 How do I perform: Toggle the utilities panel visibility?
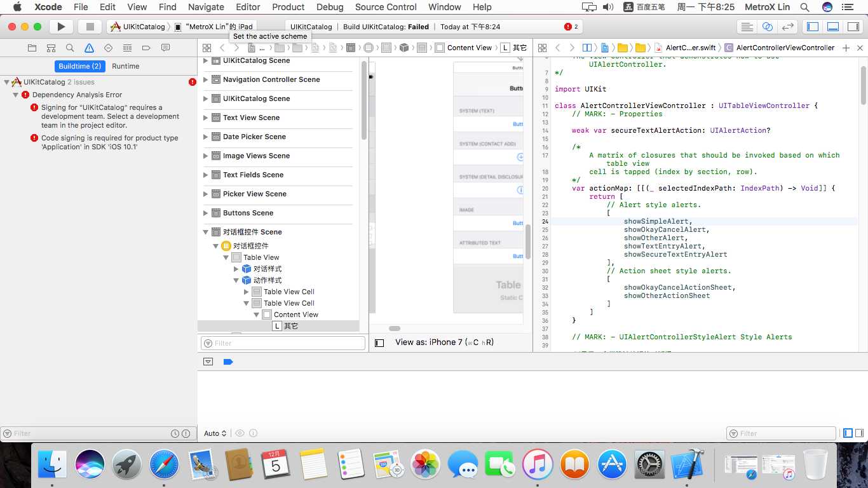[853, 27]
